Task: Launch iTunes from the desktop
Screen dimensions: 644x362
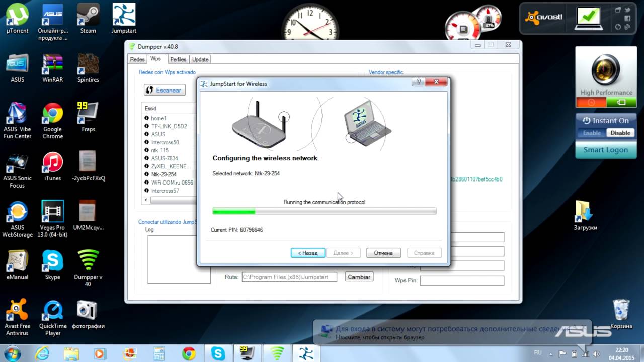Action: (x=53, y=166)
